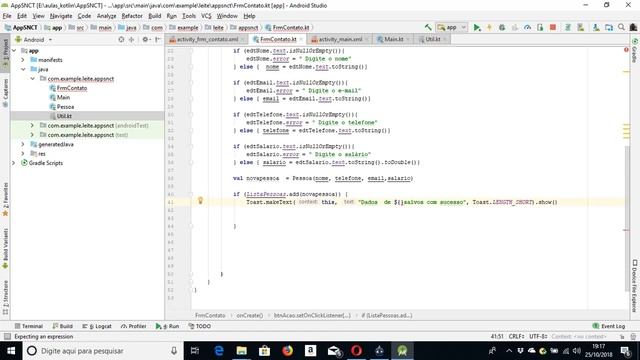Open the Refactor menu
This screenshot has height=360, width=640.
point(132,16)
